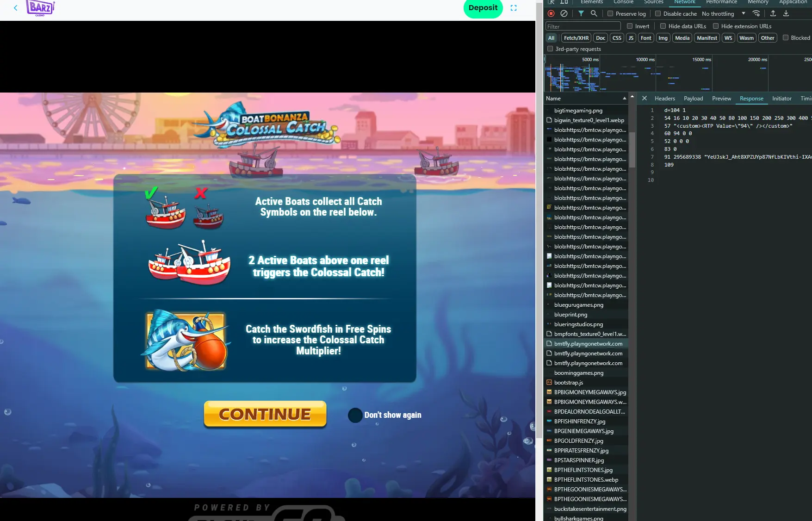Check Hide data URLs checkbox

coord(663,26)
